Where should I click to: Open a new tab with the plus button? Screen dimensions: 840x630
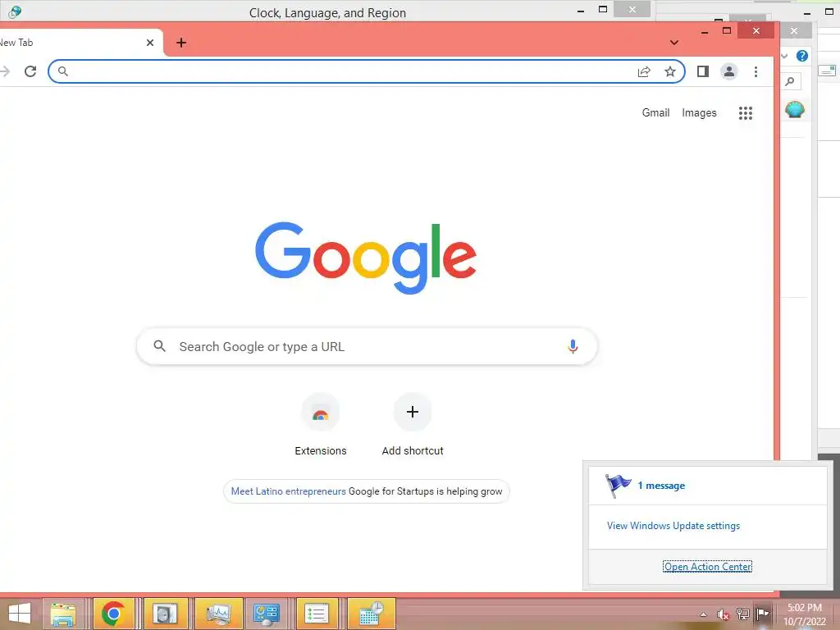(x=181, y=43)
